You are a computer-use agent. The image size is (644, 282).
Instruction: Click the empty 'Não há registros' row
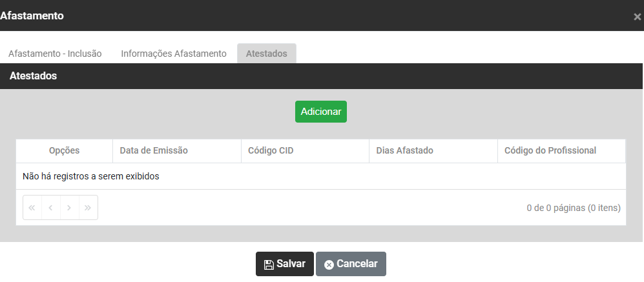coord(320,176)
